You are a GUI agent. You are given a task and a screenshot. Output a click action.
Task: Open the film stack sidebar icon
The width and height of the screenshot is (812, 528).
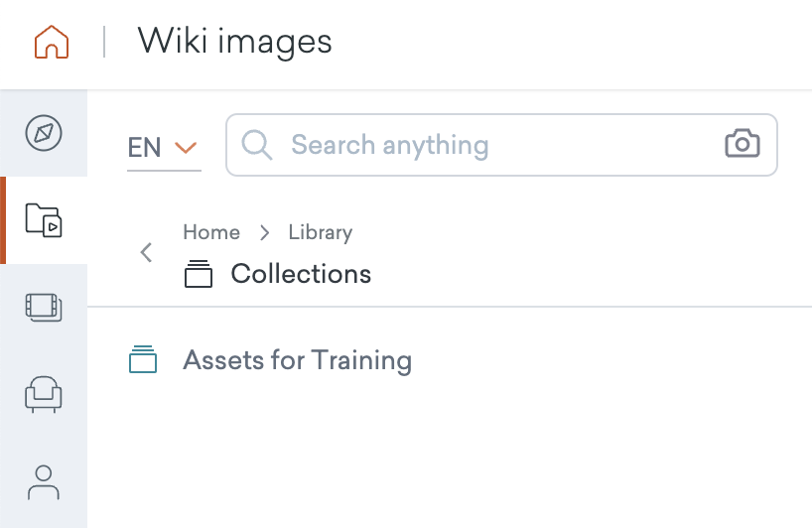click(44, 308)
